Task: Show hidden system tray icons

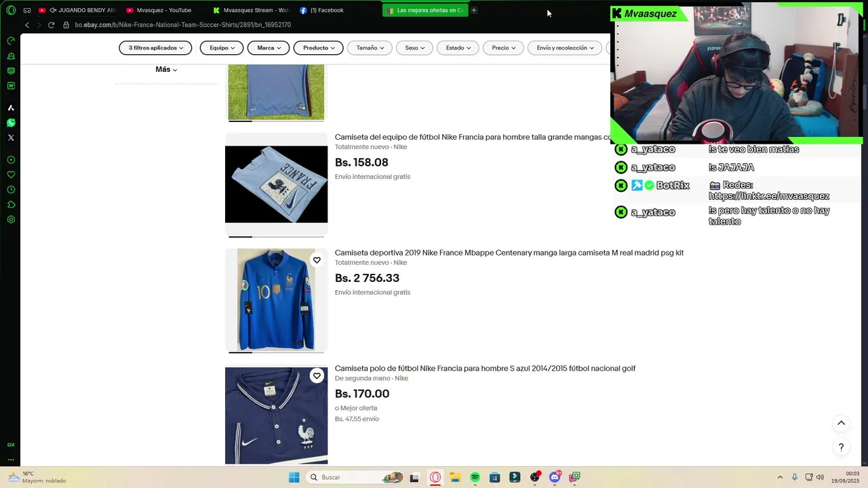Action: [x=780, y=477]
